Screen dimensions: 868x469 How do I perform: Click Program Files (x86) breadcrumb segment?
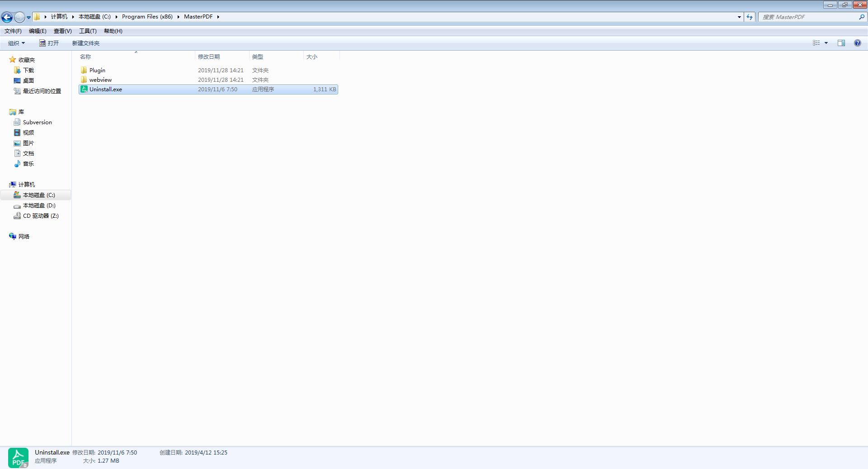point(147,17)
